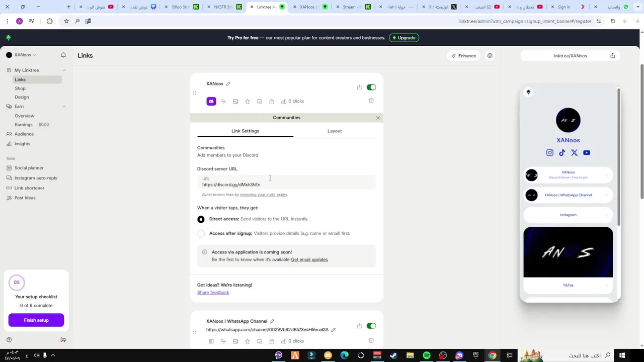
Task: Click Windows Start button
Action: pyautogui.click(x=622, y=355)
